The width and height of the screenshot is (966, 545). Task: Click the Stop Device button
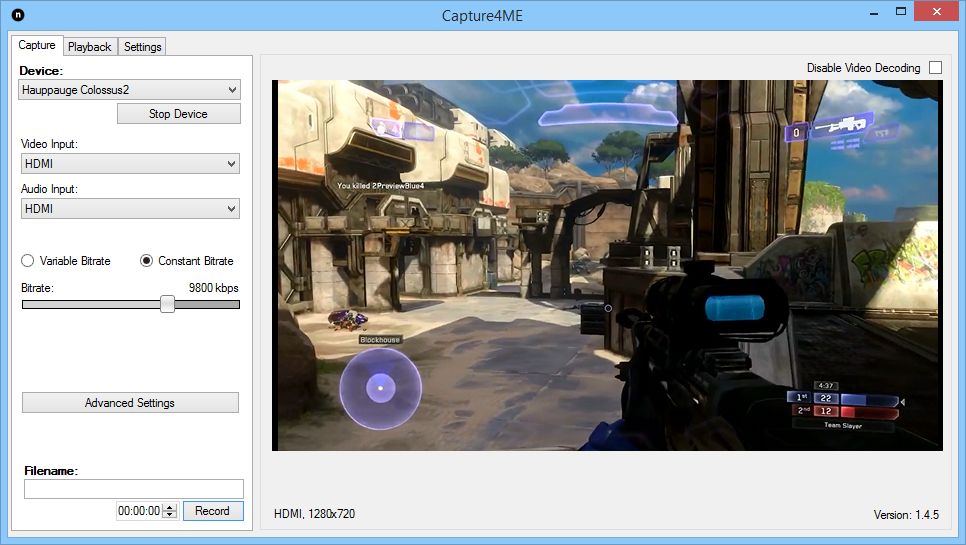click(179, 114)
